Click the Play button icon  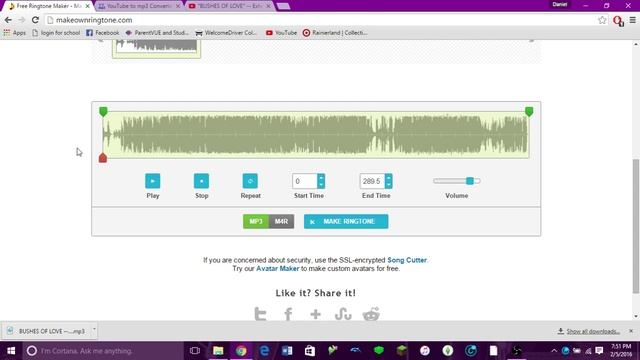(x=153, y=181)
